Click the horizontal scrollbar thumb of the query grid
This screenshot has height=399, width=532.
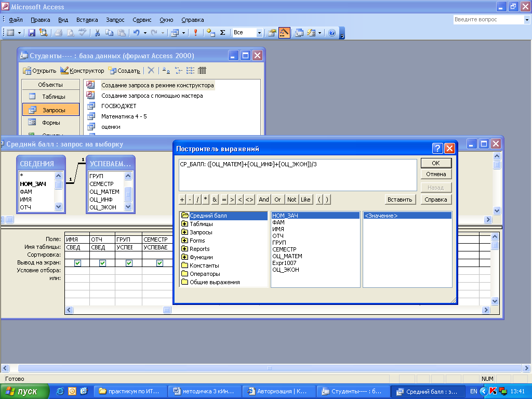coord(167,310)
